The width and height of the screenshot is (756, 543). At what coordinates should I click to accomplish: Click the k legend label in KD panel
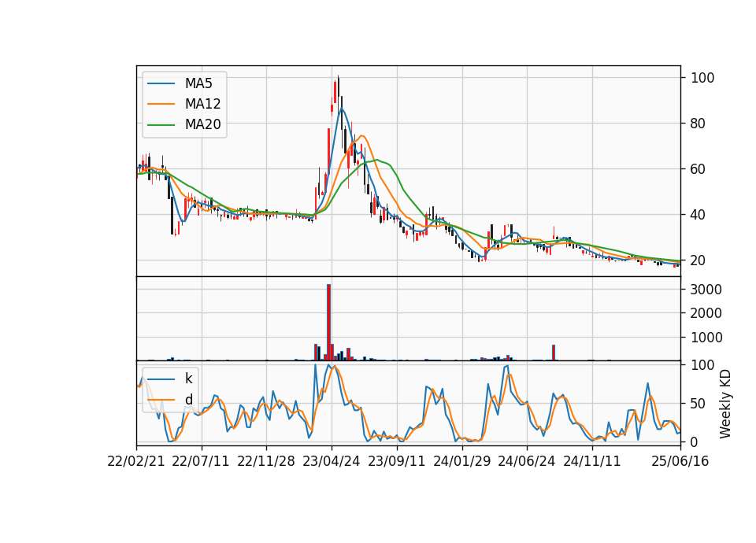(x=188, y=379)
